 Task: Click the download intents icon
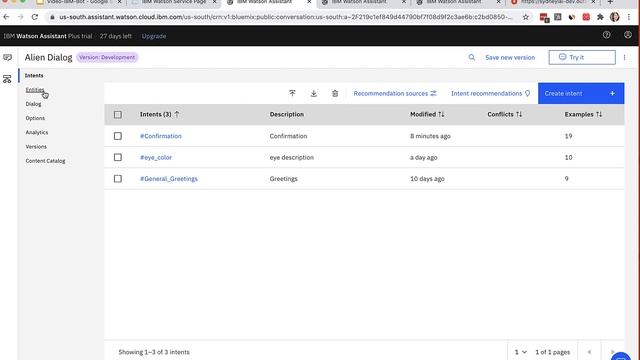313,93
